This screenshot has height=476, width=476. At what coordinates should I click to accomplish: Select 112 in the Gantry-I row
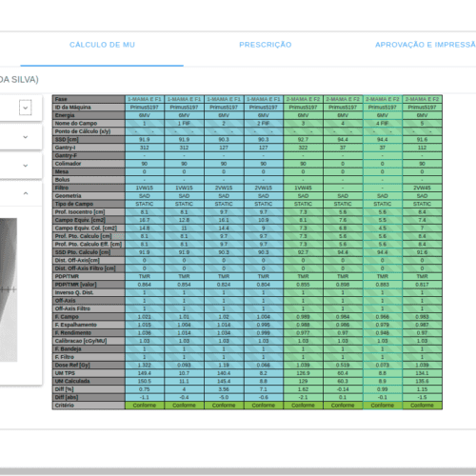[x=422, y=148]
